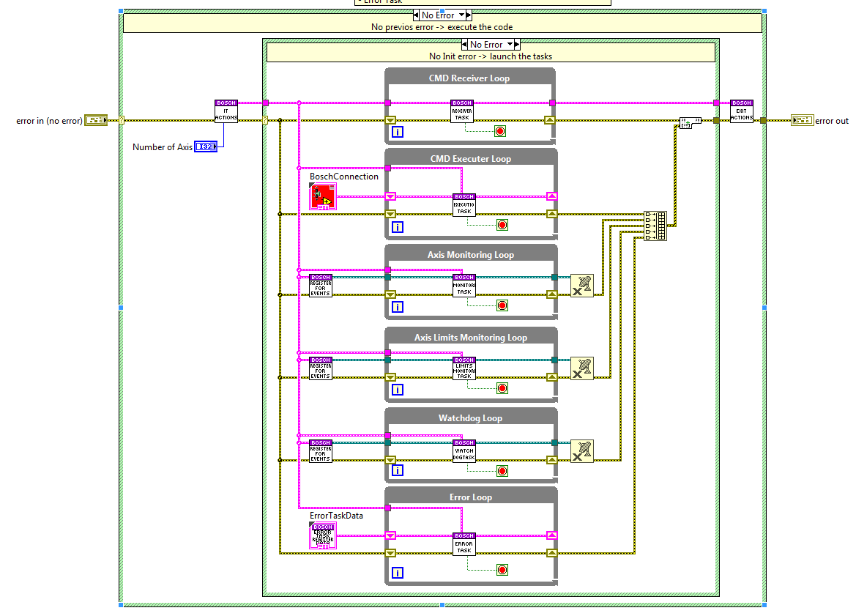The height and width of the screenshot is (616, 856).
Task: Click iteration terminal in Watchdog Loop
Action: (398, 470)
